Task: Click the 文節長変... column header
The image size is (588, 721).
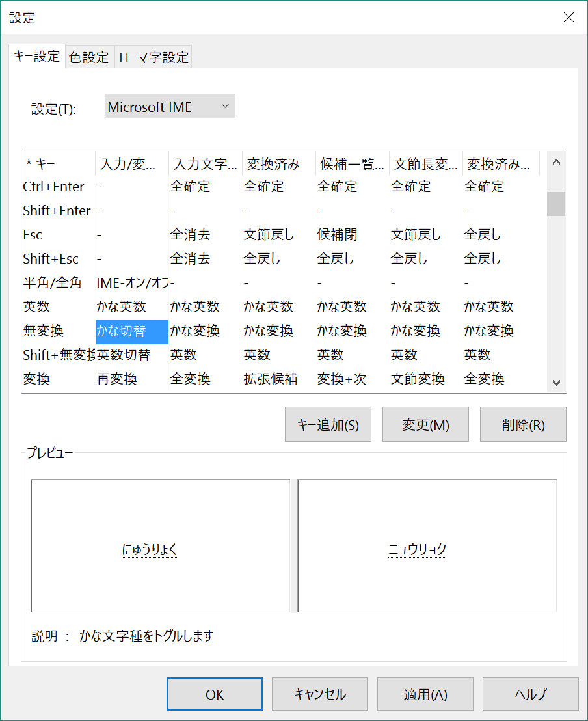Action: (426, 163)
